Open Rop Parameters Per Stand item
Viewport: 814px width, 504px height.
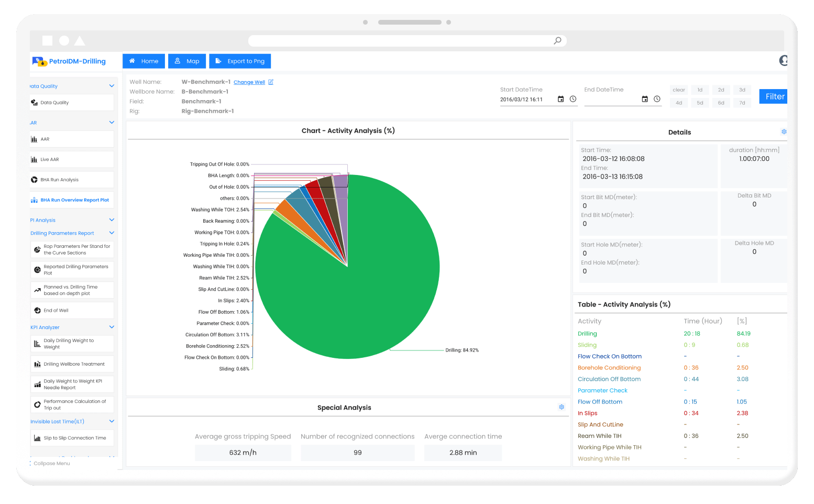[72, 249]
